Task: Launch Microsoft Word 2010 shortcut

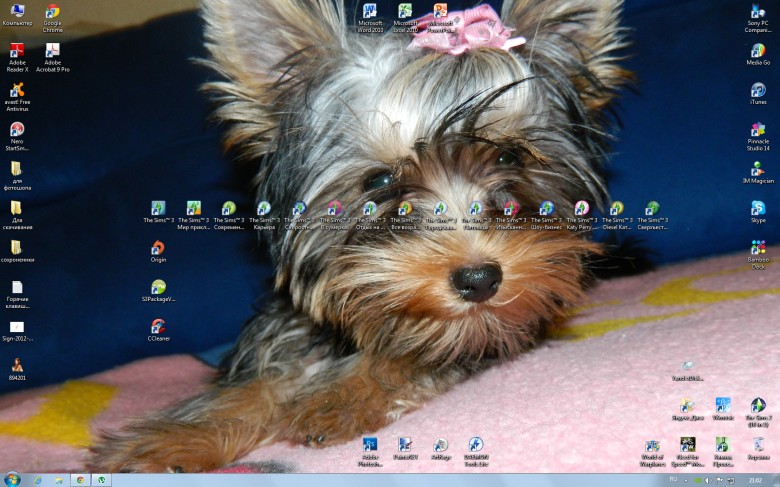Action: point(370,11)
